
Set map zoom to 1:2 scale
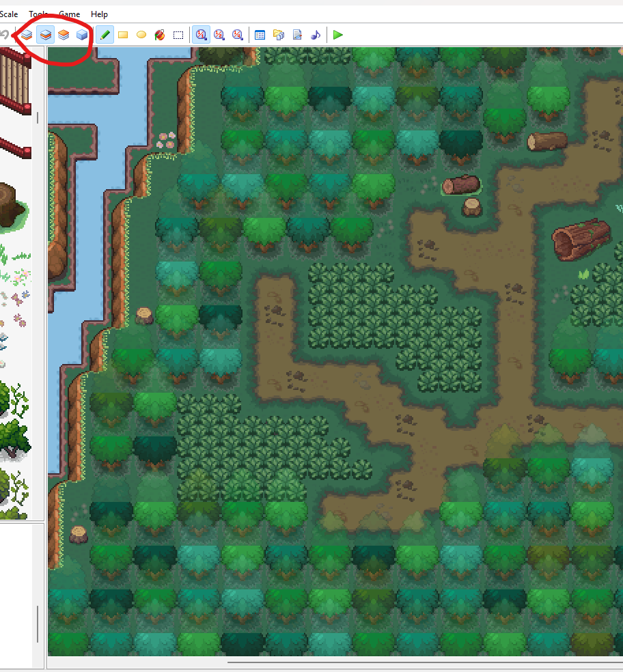[x=219, y=35]
